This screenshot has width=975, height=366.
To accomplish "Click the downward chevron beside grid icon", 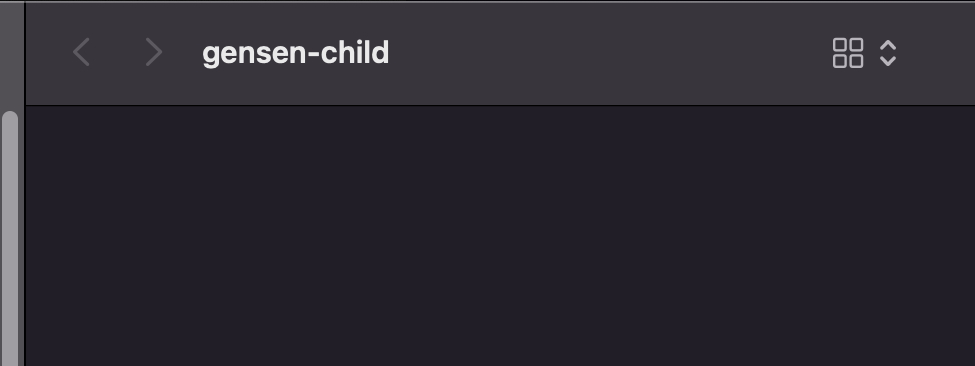I will (888, 61).
